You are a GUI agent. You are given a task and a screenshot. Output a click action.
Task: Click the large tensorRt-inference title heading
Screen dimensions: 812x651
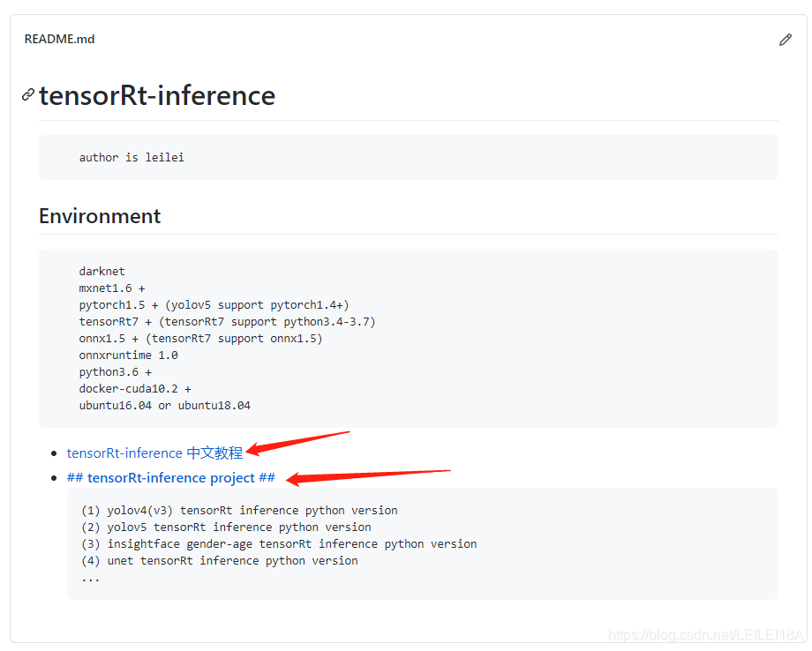157,95
